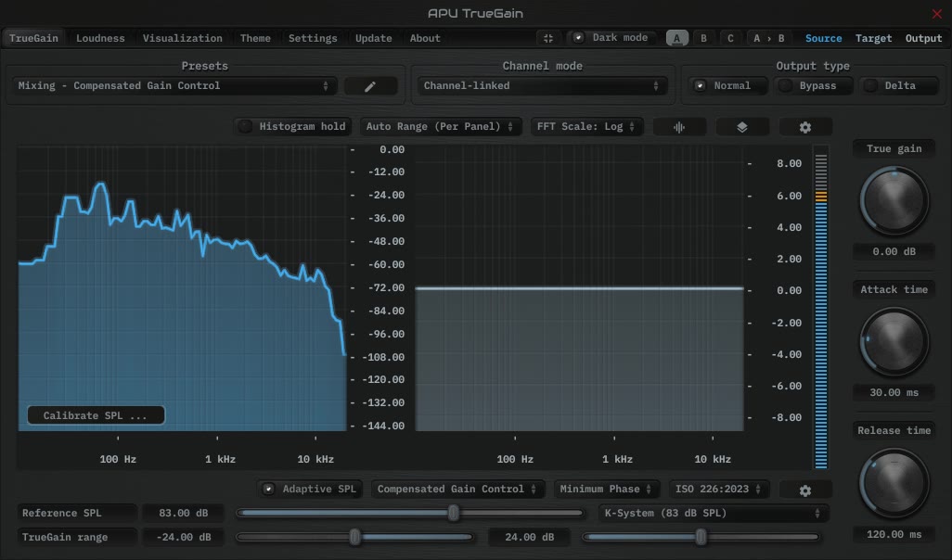Open Minimum Phase dropdown
The height and width of the screenshot is (560, 952).
(x=606, y=489)
